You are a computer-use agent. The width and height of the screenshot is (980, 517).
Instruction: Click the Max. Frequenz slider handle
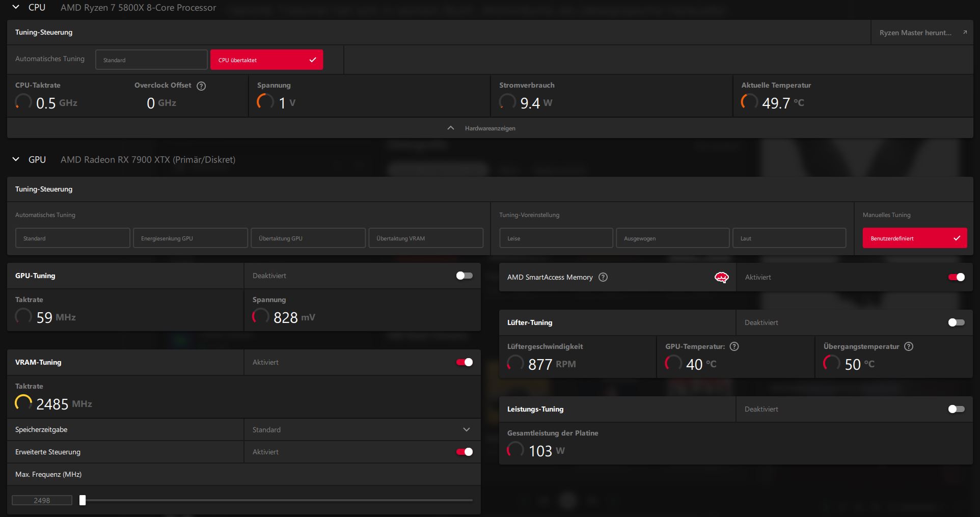83,500
